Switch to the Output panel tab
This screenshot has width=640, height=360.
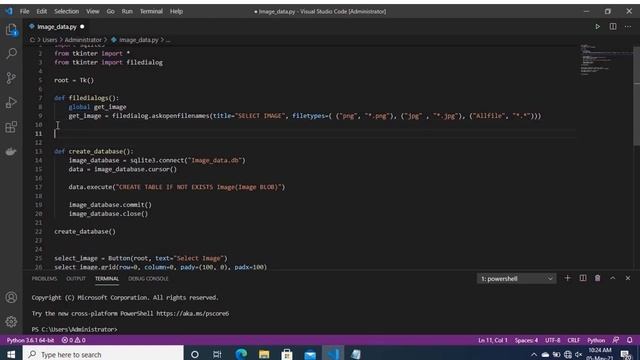coord(76,278)
